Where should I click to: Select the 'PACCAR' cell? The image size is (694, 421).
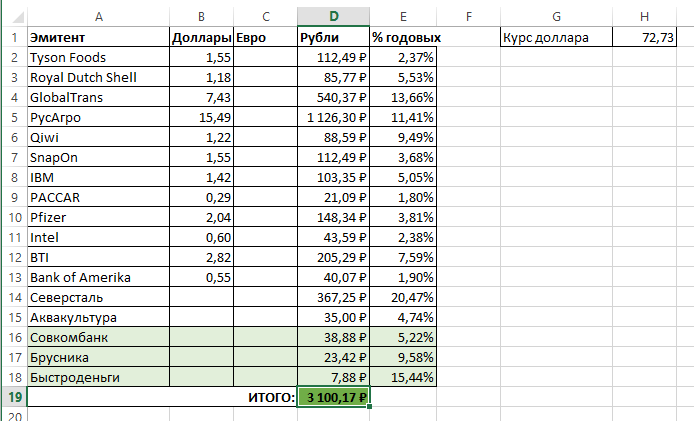[x=98, y=197]
